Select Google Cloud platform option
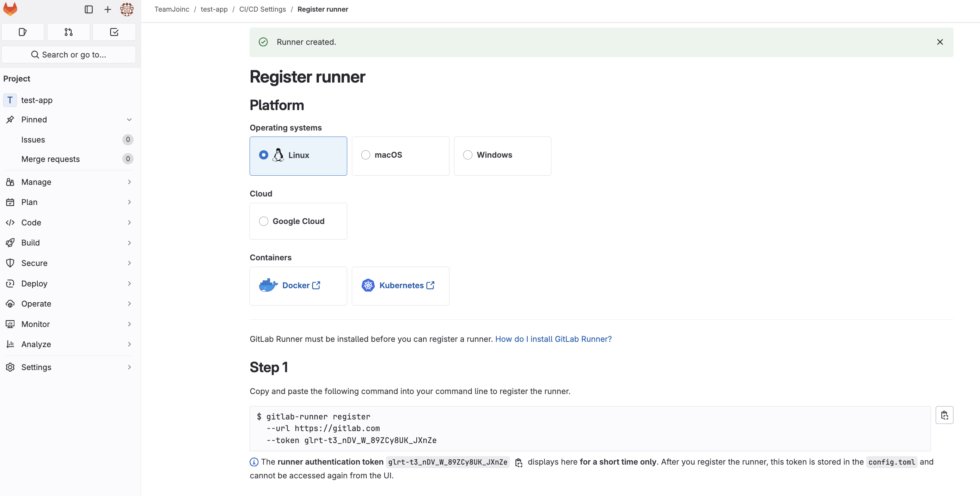 click(x=263, y=221)
